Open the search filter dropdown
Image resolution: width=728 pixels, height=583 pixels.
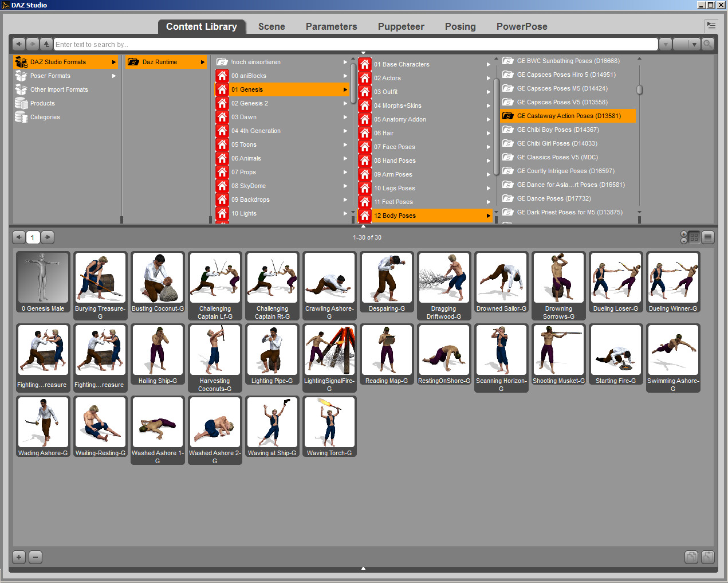tap(686, 44)
